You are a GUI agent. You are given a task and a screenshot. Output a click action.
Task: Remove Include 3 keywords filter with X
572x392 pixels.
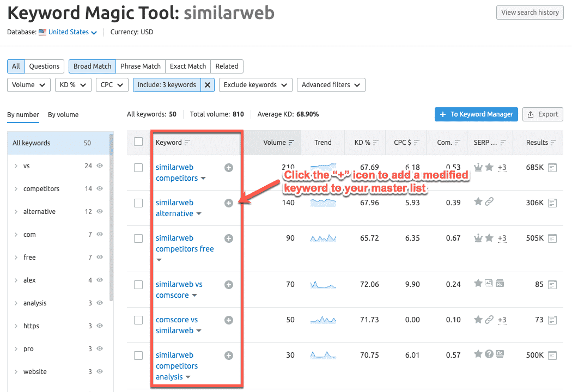pyautogui.click(x=208, y=85)
